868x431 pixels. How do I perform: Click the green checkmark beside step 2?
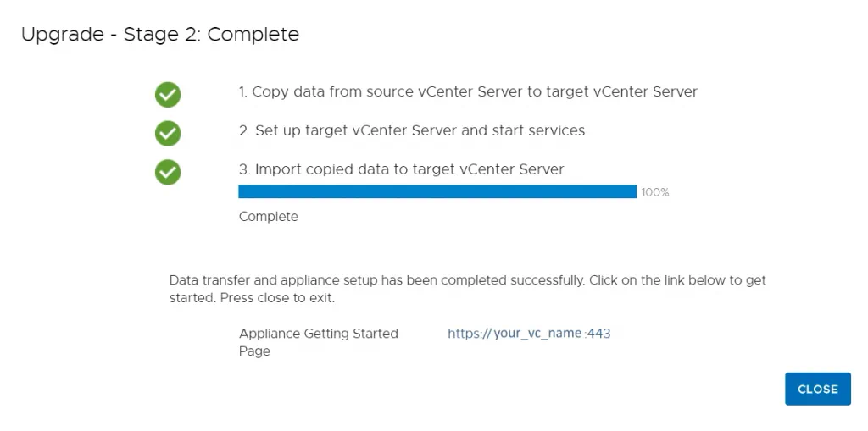[168, 133]
